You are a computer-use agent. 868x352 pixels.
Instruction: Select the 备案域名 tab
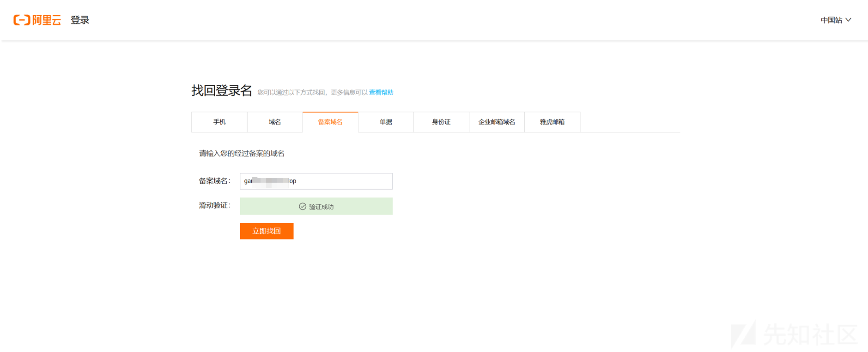coord(330,122)
